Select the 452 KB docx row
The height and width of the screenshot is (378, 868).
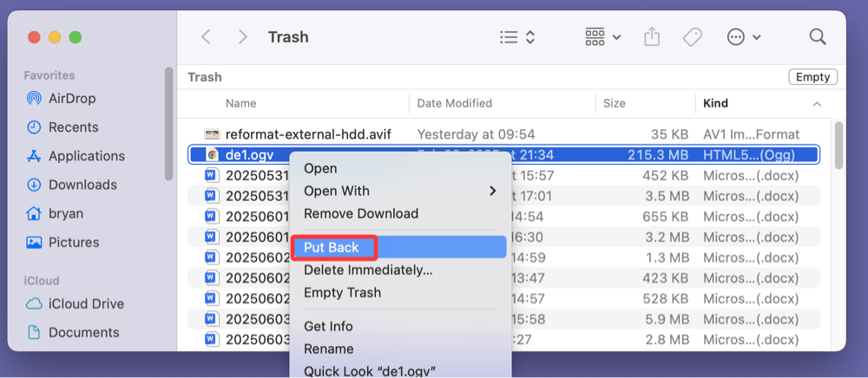click(503, 176)
